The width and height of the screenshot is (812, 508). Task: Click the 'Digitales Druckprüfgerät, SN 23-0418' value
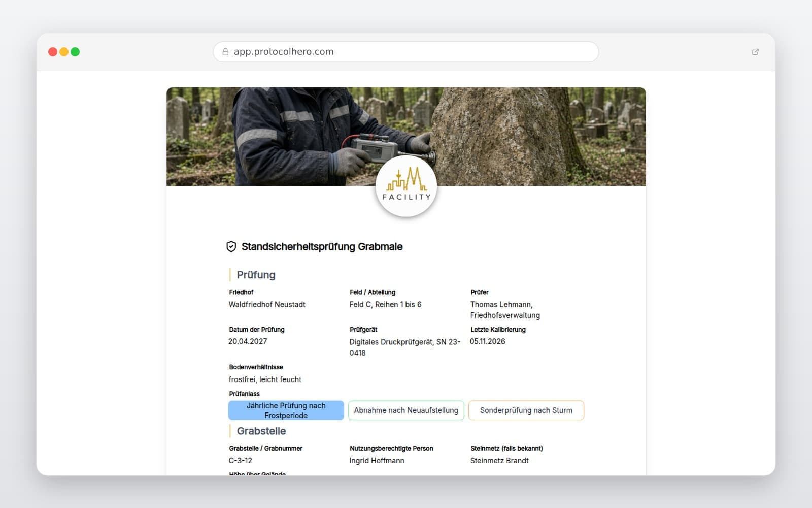[x=404, y=347]
